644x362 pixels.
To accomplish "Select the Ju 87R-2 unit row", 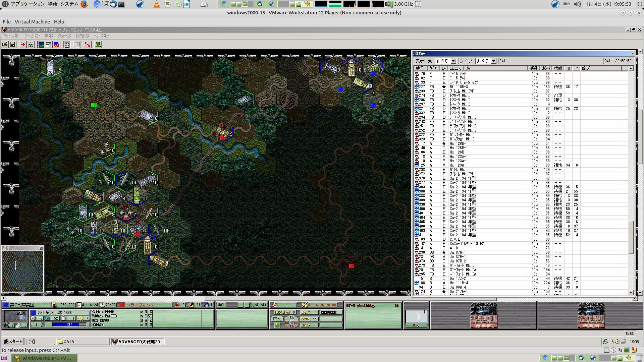I will pos(521,261).
